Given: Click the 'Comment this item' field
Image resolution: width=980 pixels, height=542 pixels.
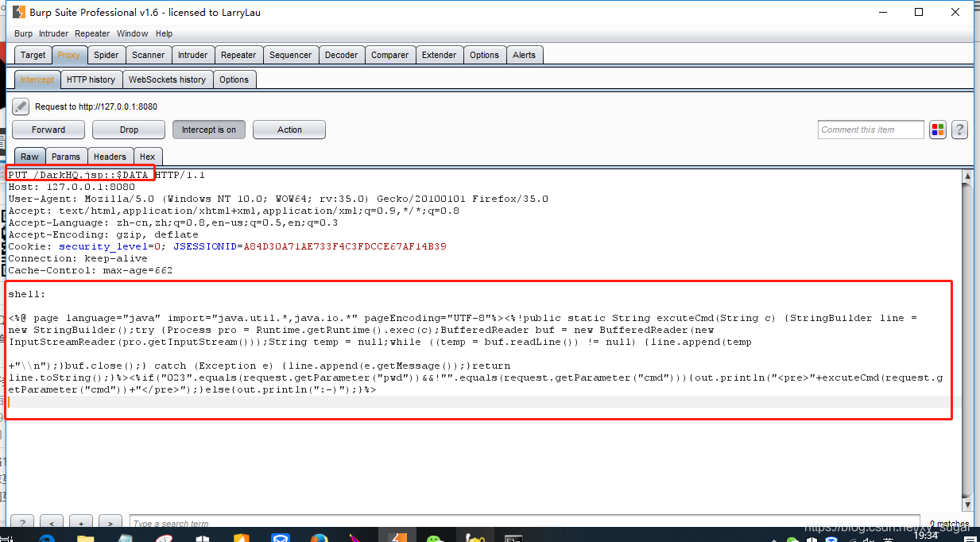Looking at the screenshot, I should (871, 130).
